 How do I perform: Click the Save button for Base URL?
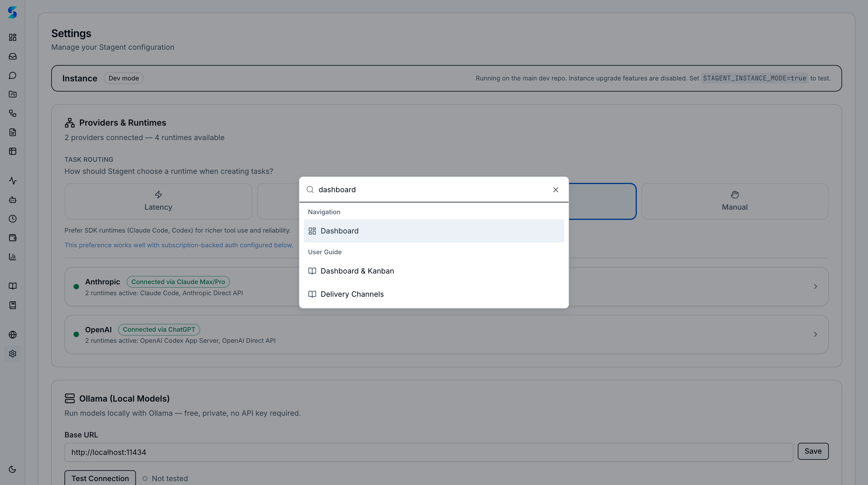813,451
